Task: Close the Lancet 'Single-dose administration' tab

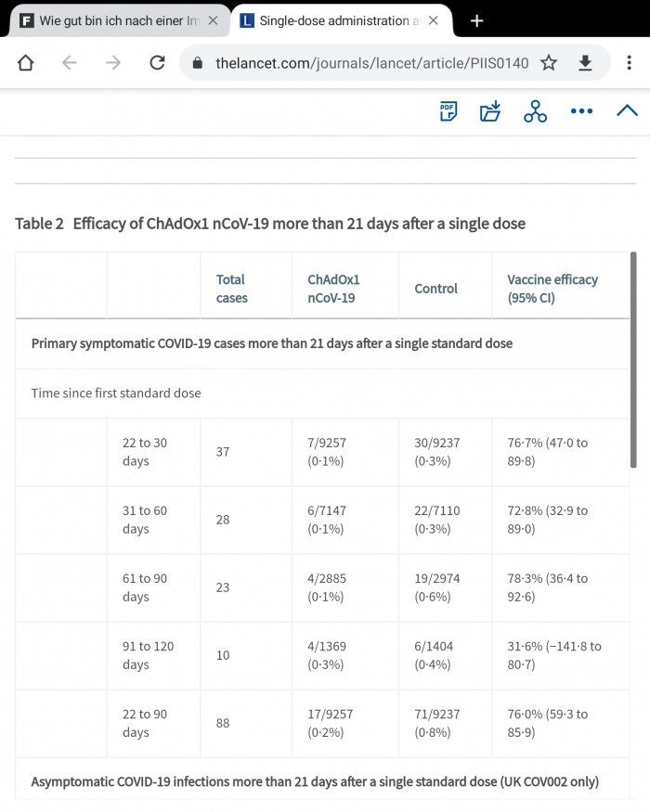Action: 434,20
